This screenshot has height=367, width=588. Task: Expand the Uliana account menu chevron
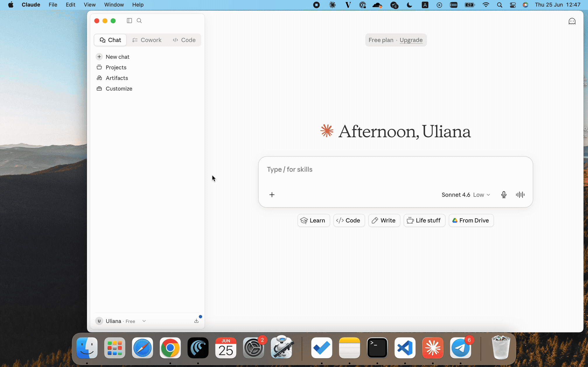click(x=144, y=321)
